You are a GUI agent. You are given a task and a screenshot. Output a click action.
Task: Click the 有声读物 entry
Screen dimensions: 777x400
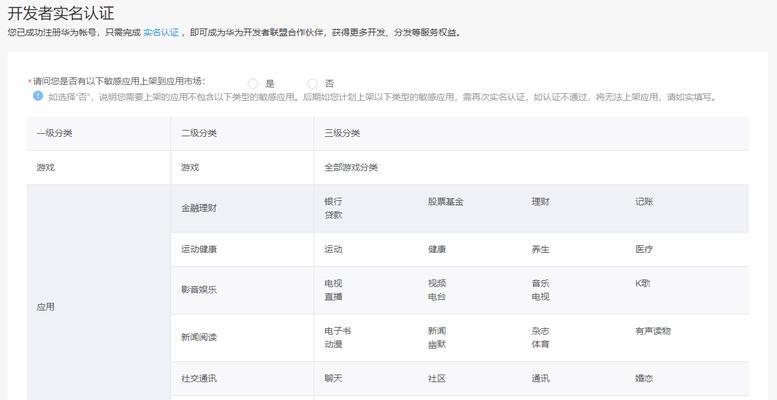[x=653, y=331]
